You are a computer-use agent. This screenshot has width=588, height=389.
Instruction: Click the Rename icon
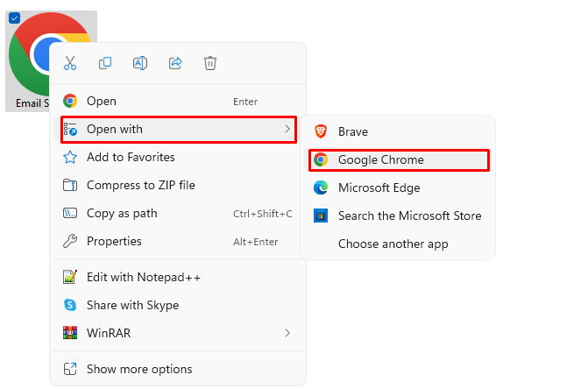pyautogui.click(x=140, y=63)
